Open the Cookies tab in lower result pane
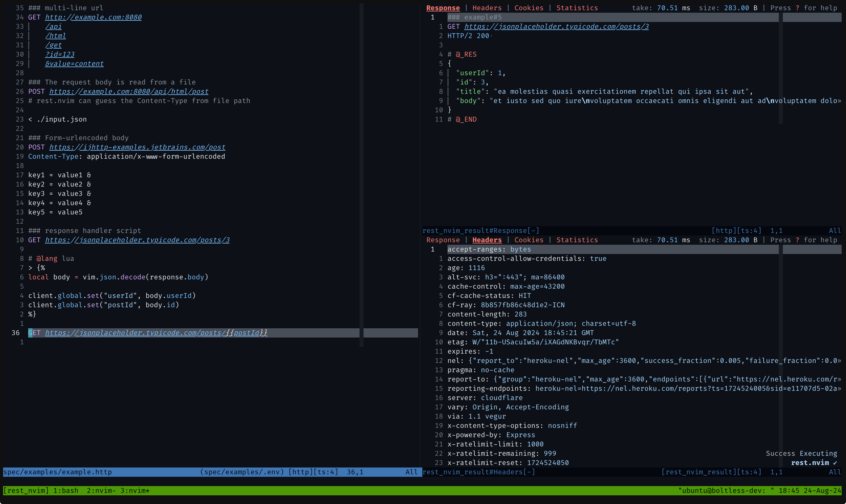The width and height of the screenshot is (846, 504). pos(529,240)
